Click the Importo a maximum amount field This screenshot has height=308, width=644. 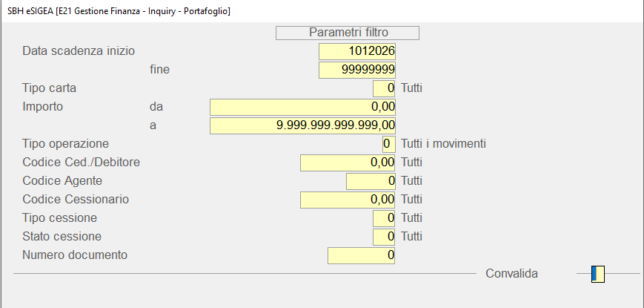pyautogui.click(x=302, y=125)
